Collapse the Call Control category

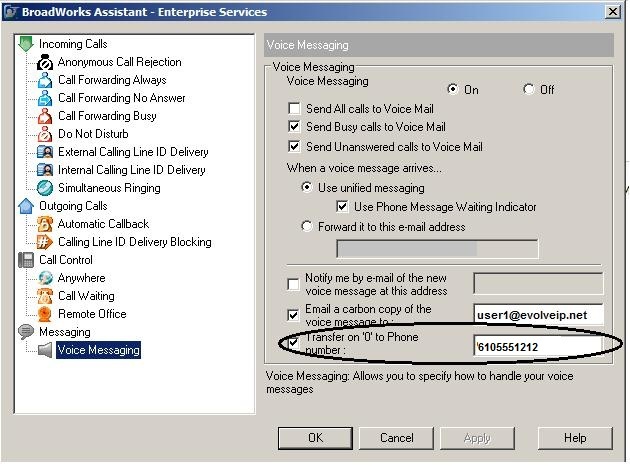point(26,260)
